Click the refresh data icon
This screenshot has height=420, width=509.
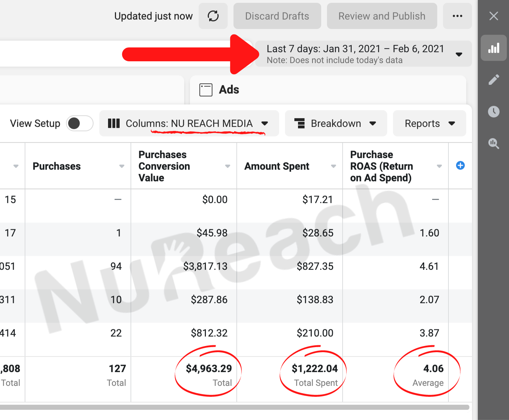pos(213,16)
